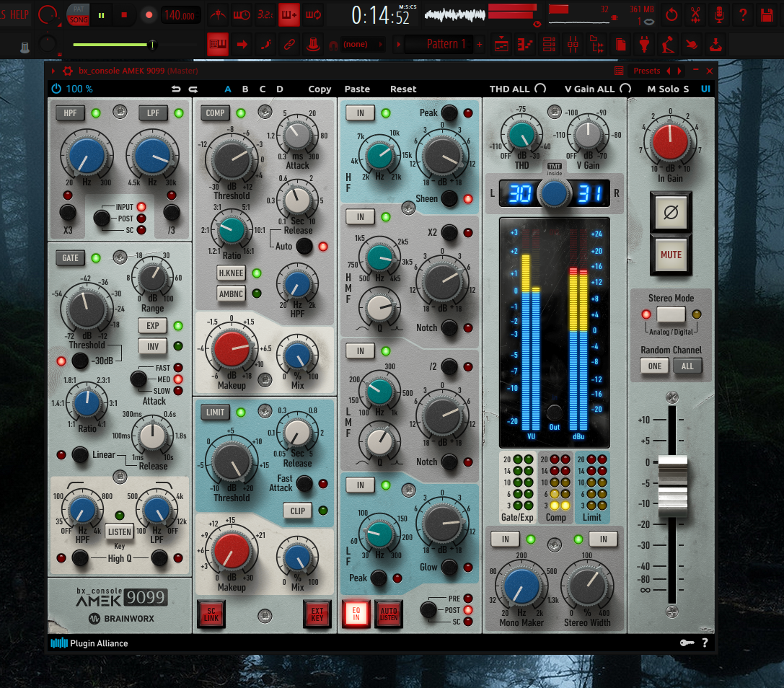This screenshot has width=784, height=688.
Task: Open the question mark help icon in toolbar
Action: tap(743, 15)
